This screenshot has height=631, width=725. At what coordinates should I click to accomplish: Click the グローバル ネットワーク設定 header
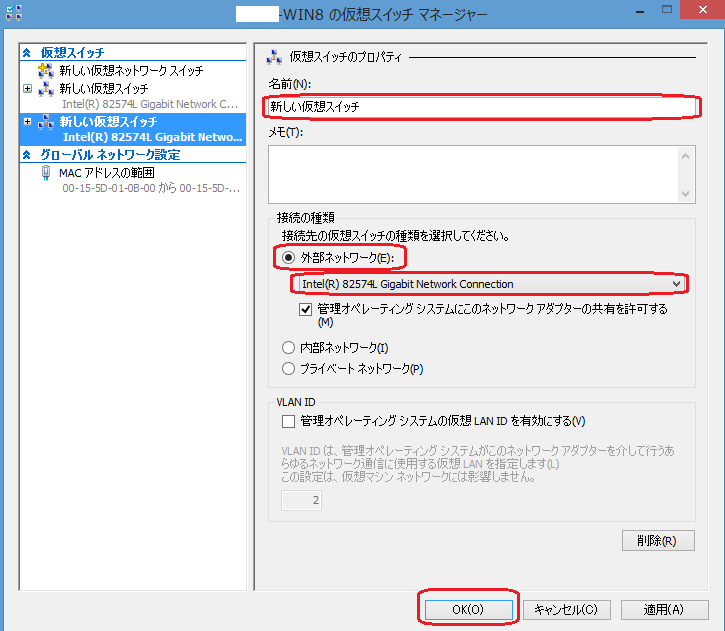[x=110, y=155]
